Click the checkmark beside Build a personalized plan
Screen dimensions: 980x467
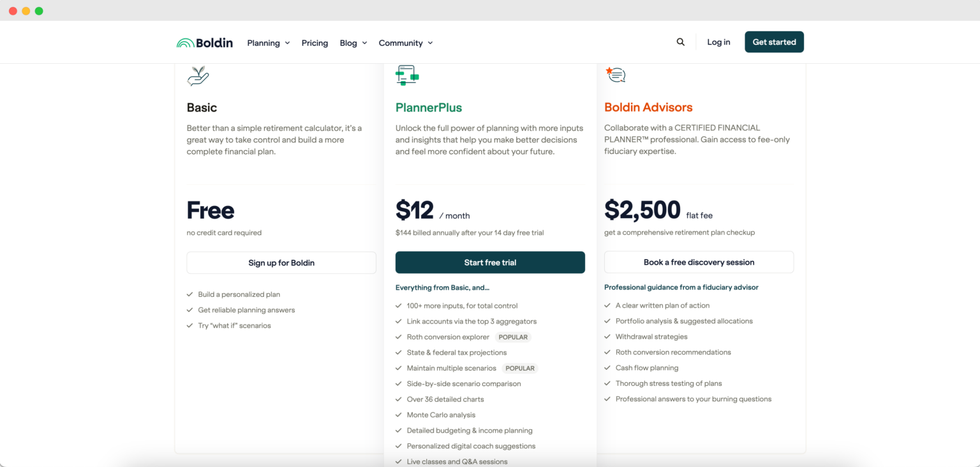[x=189, y=294]
